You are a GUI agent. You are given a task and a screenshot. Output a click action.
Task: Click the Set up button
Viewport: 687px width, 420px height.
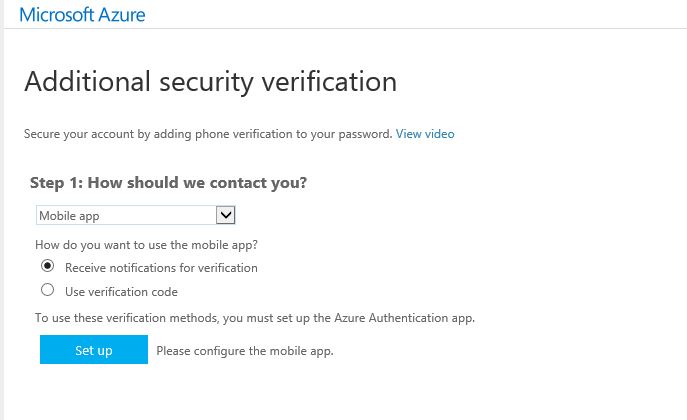[94, 350]
